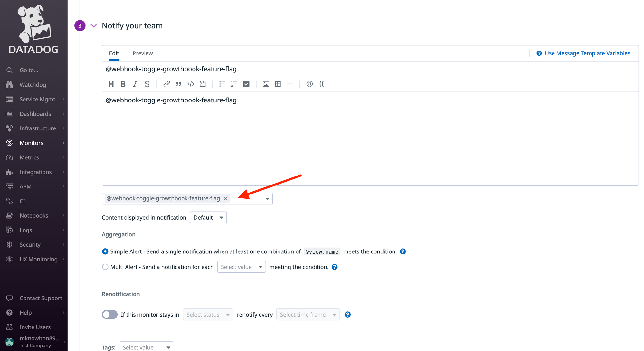Screen dimensions: 644x351
Task: Create a numbered list
Action: pos(234,84)
